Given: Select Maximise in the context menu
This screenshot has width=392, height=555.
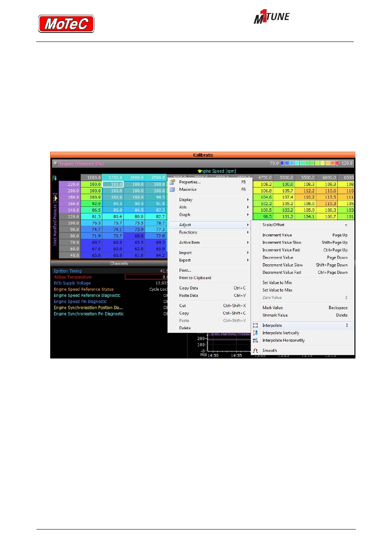Looking at the screenshot, I should tap(210, 190).
